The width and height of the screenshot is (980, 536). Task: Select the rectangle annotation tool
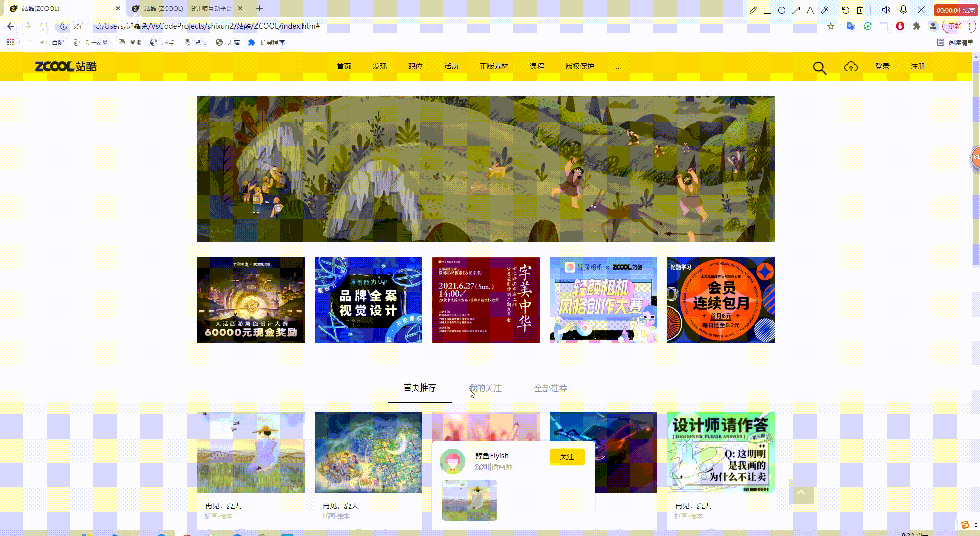point(767,10)
